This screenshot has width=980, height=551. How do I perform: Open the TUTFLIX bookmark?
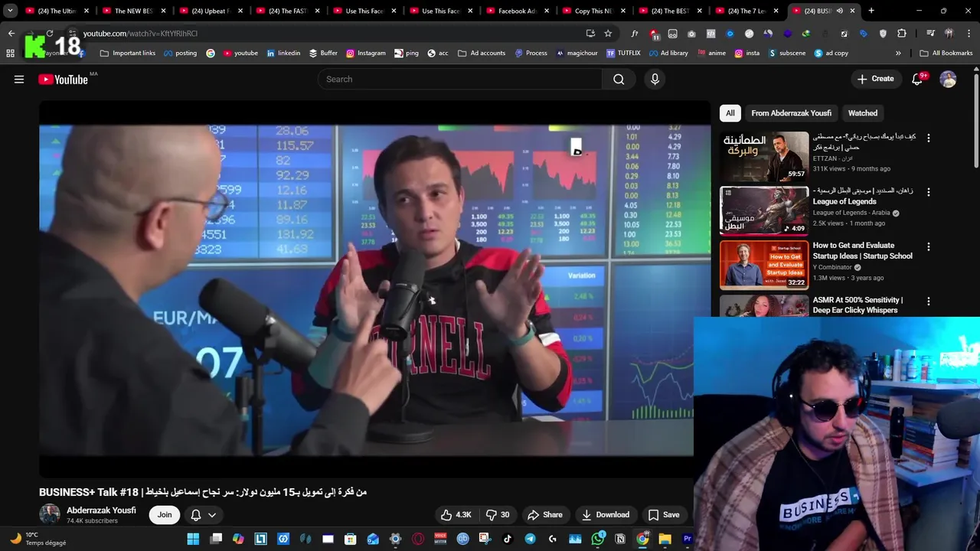point(622,53)
